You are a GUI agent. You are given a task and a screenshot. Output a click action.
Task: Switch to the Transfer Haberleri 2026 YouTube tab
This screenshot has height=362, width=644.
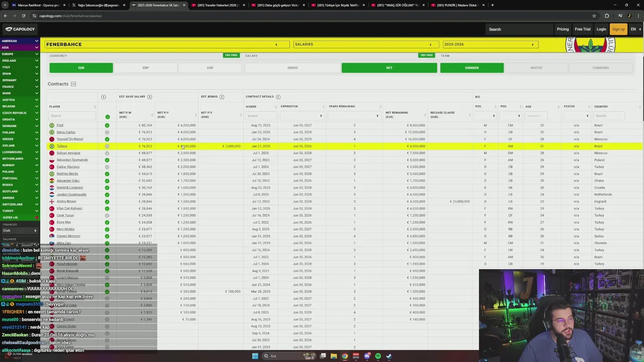tap(217, 5)
